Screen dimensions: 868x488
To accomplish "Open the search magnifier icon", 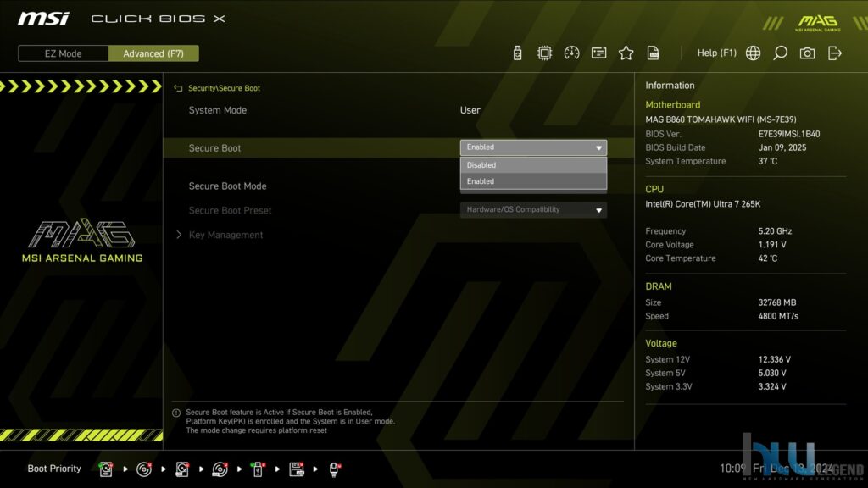I will 780,53.
